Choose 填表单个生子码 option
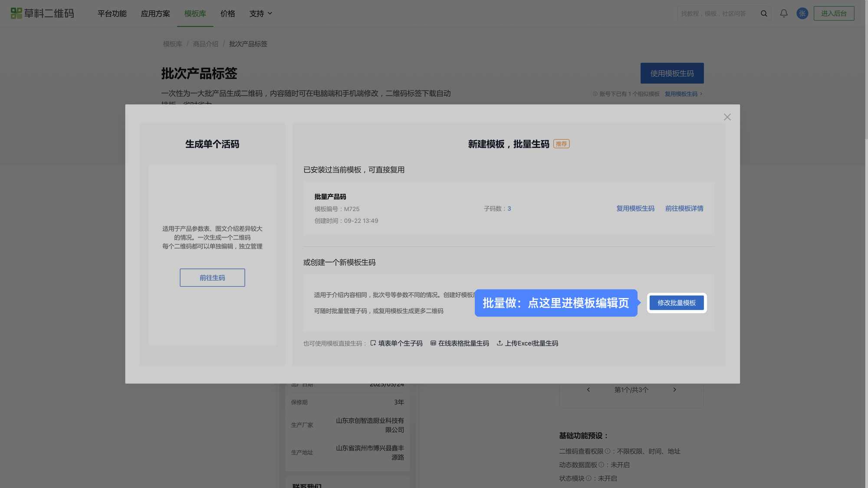This screenshot has width=868, height=488. tap(396, 343)
